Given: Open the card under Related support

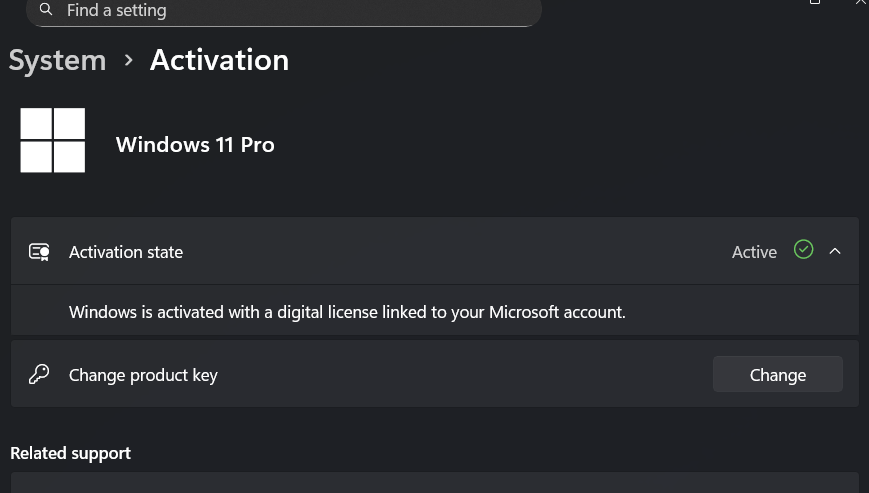Looking at the screenshot, I should point(434,483).
